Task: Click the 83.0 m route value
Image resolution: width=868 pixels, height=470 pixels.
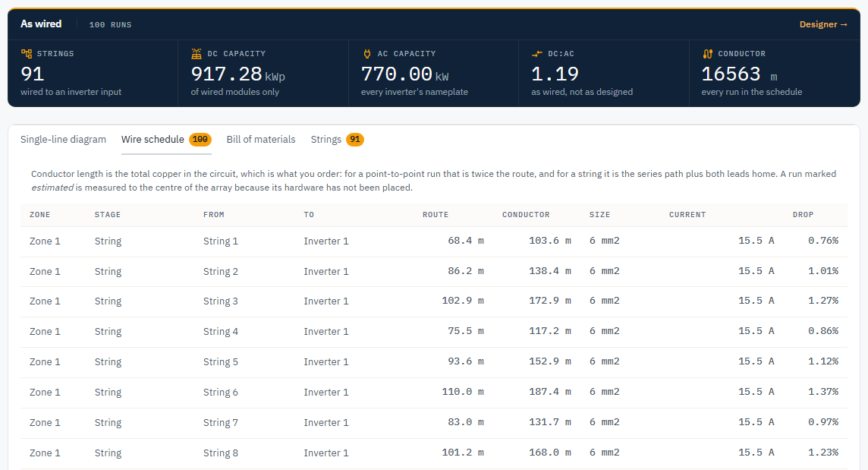Action: pyautogui.click(x=466, y=422)
